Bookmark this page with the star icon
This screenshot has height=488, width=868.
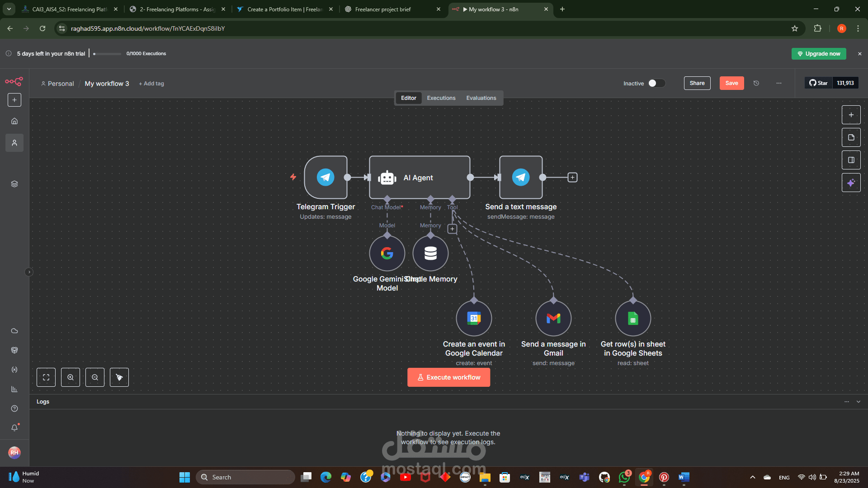pos(795,28)
